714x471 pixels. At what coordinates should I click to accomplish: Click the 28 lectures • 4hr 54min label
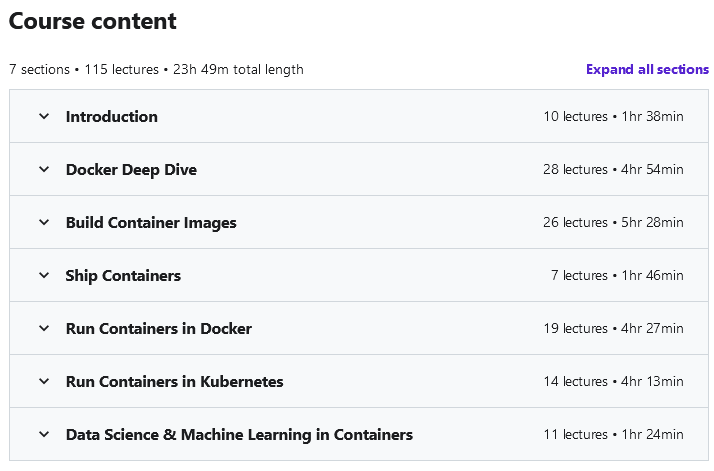point(613,169)
